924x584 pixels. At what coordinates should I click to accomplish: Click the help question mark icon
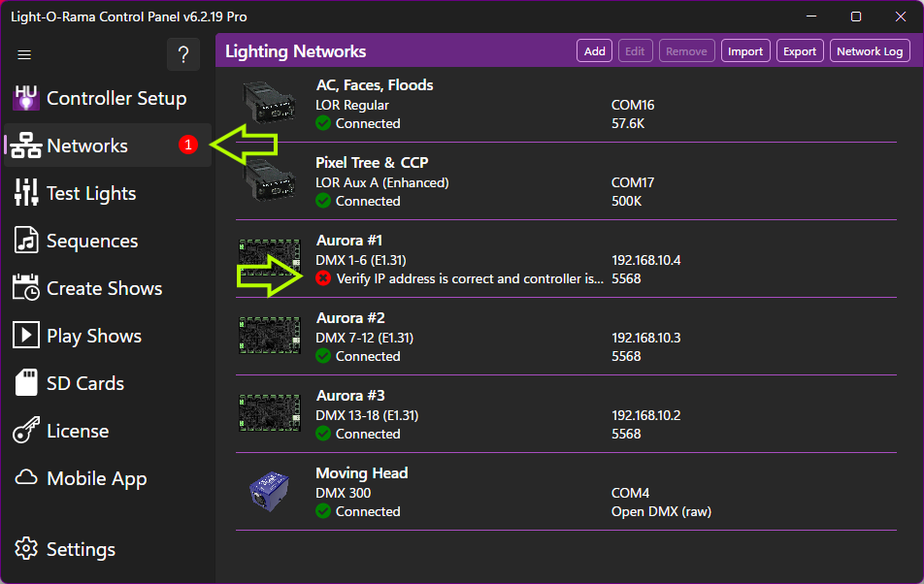183,54
